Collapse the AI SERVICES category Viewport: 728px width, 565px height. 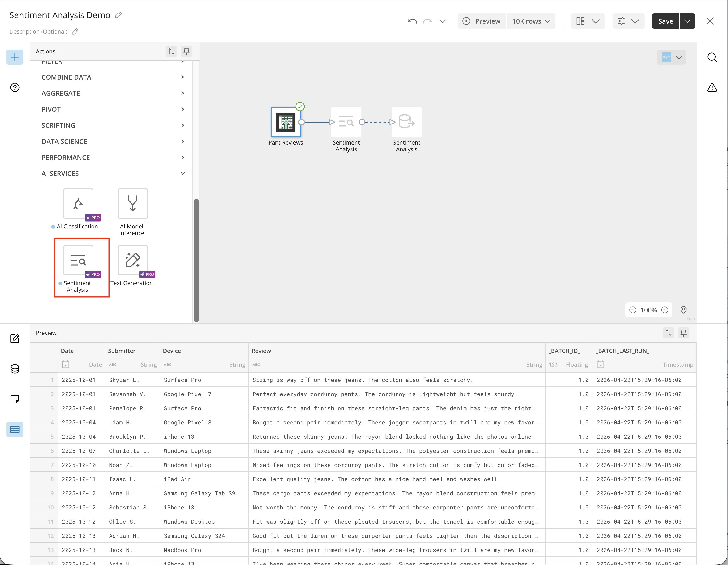tap(113, 173)
